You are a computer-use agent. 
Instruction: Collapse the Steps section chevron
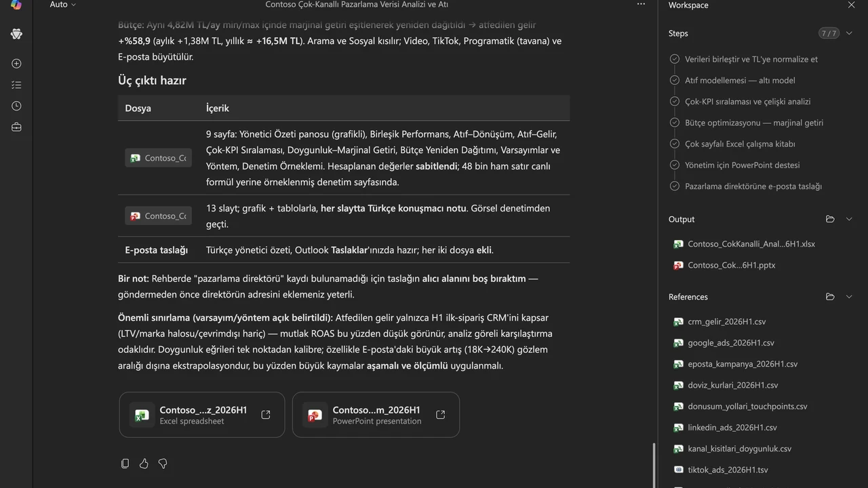point(849,33)
